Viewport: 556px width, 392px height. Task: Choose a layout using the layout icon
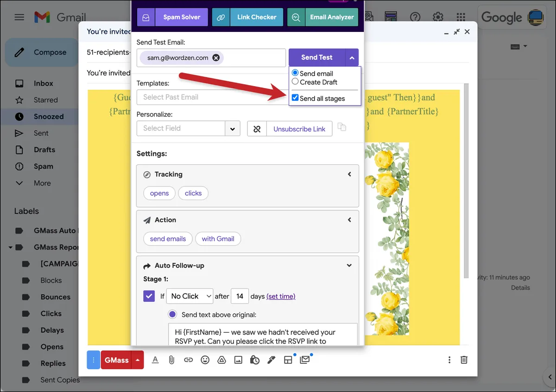pos(288,360)
